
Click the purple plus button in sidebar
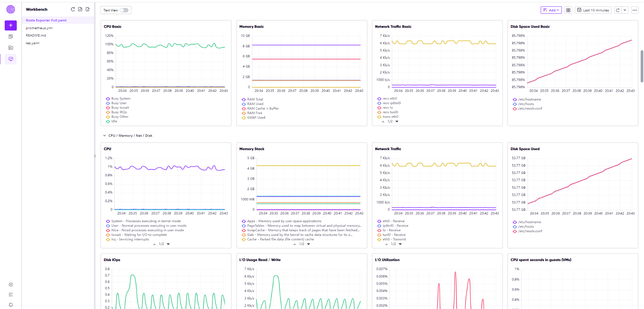pos(11,25)
